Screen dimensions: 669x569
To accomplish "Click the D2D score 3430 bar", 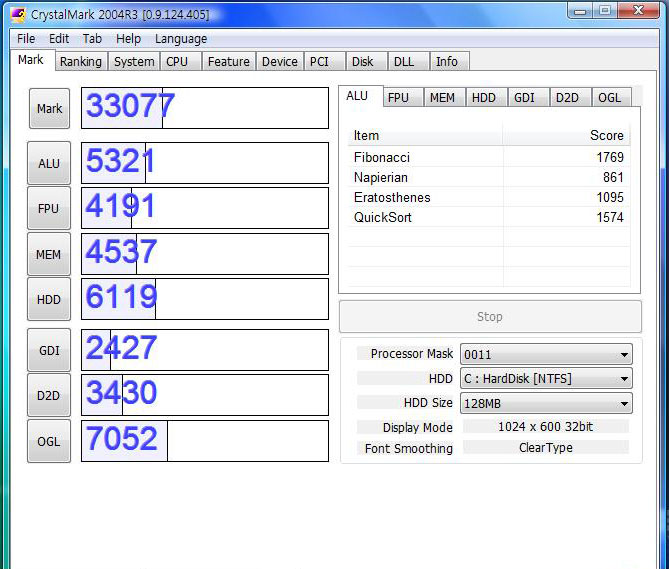I will click(x=205, y=395).
